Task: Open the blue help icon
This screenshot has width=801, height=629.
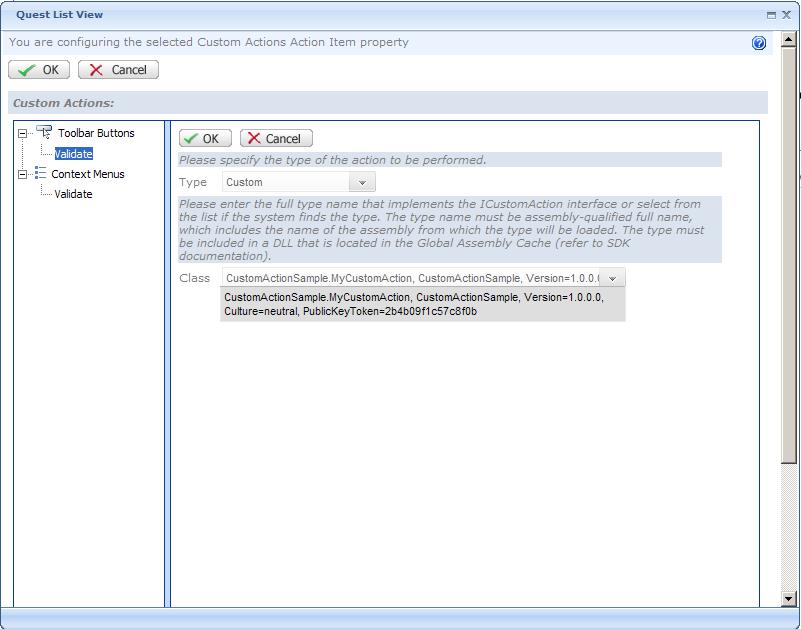Action: tap(759, 43)
